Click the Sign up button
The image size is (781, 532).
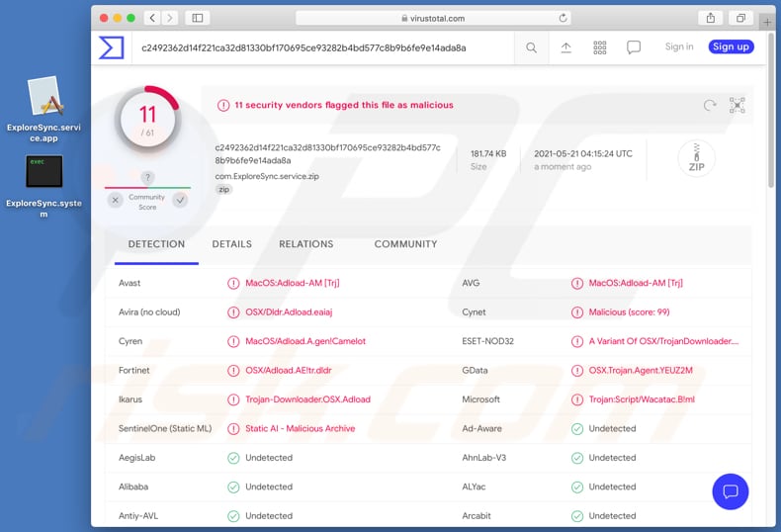coord(731,46)
